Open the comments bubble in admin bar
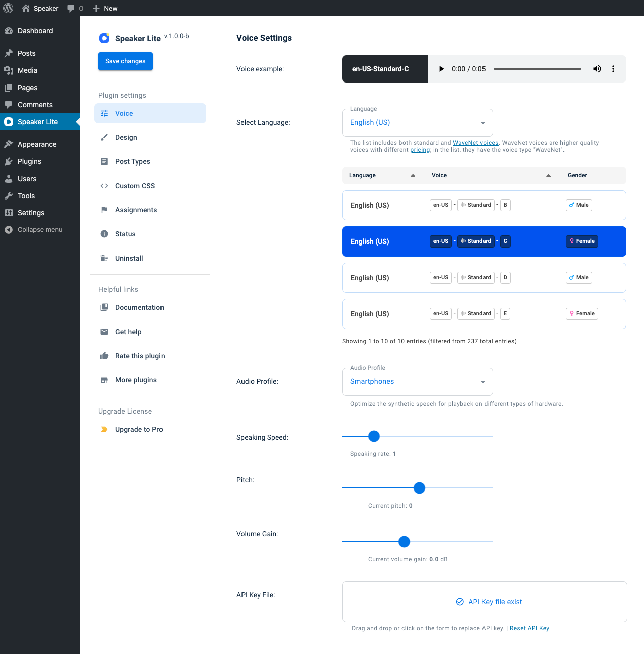 click(x=71, y=8)
